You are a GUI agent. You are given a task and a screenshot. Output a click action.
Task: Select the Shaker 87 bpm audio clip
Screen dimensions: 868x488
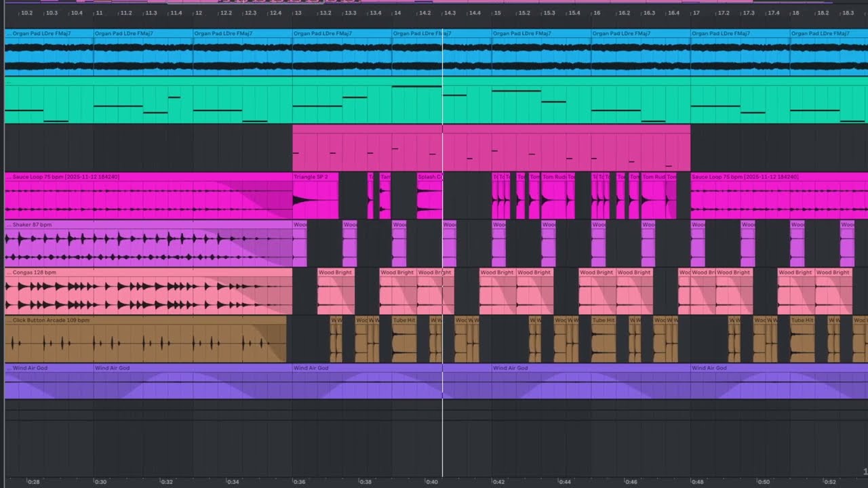coord(149,243)
